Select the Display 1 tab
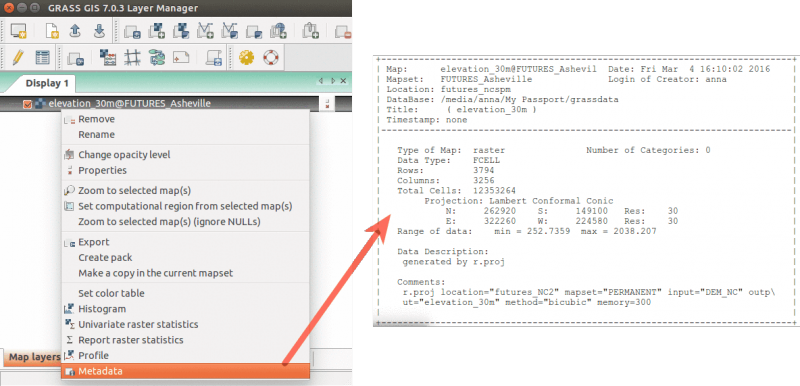This screenshot has height=386, width=800. coord(47,83)
